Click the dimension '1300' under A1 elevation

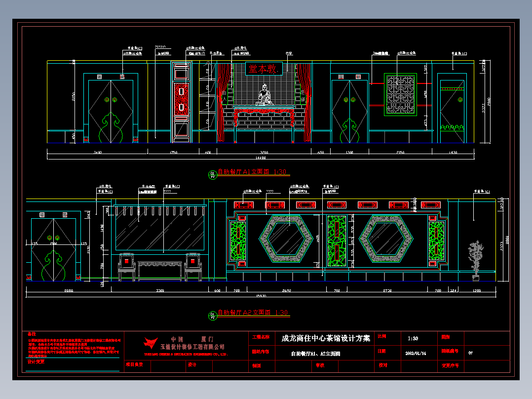point(349,153)
